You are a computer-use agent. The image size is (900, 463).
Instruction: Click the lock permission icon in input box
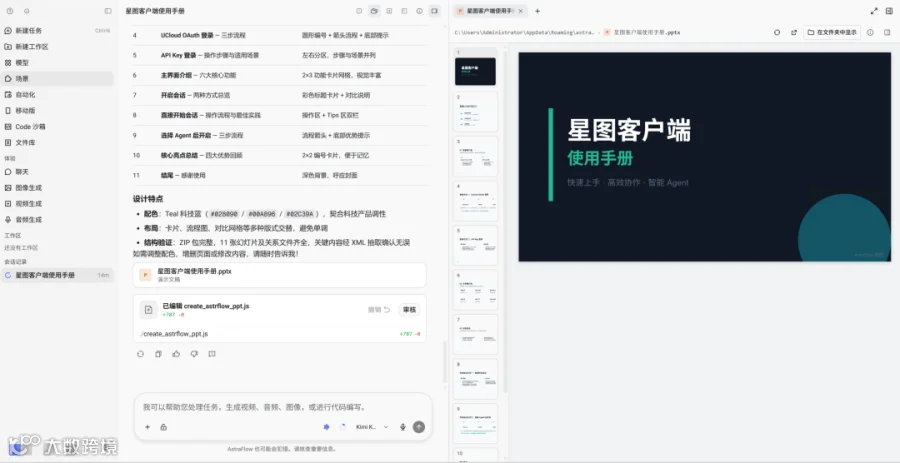click(x=164, y=427)
